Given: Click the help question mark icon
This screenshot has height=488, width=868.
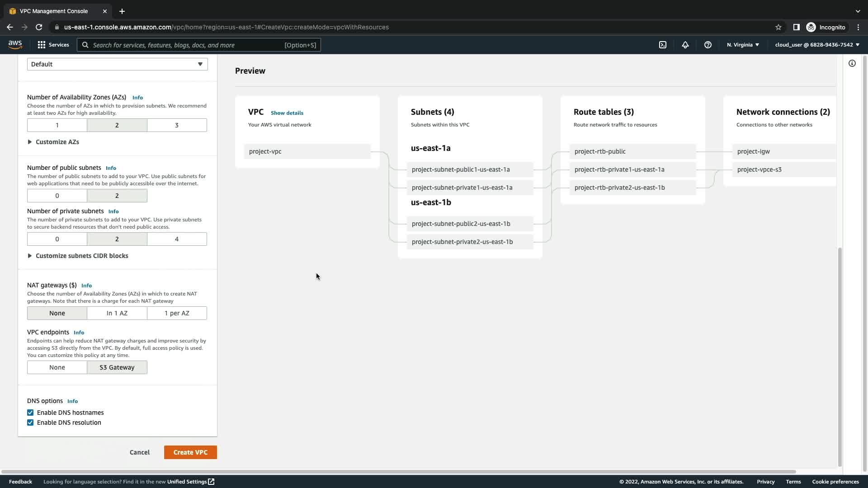Looking at the screenshot, I should point(708,45).
